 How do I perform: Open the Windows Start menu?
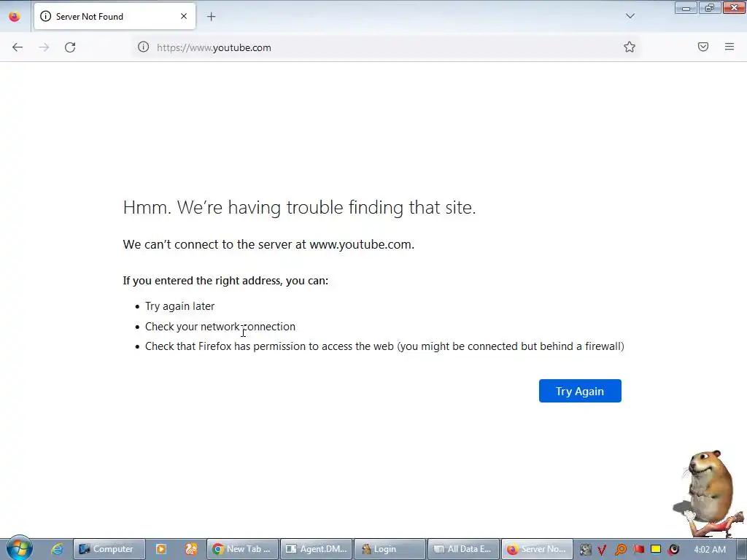point(19,548)
